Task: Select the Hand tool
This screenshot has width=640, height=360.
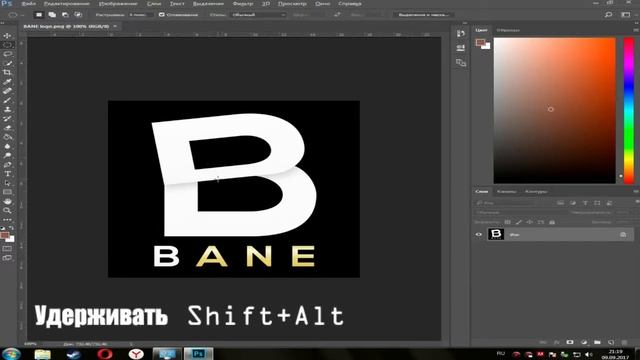Action: [7, 201]
